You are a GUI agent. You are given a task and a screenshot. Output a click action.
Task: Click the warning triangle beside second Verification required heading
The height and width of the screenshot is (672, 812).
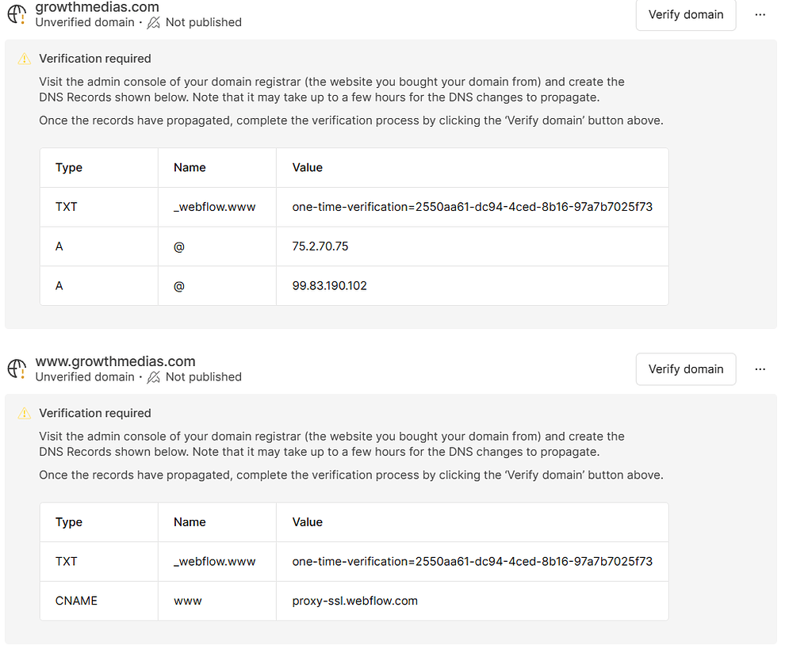click(23, 413)
